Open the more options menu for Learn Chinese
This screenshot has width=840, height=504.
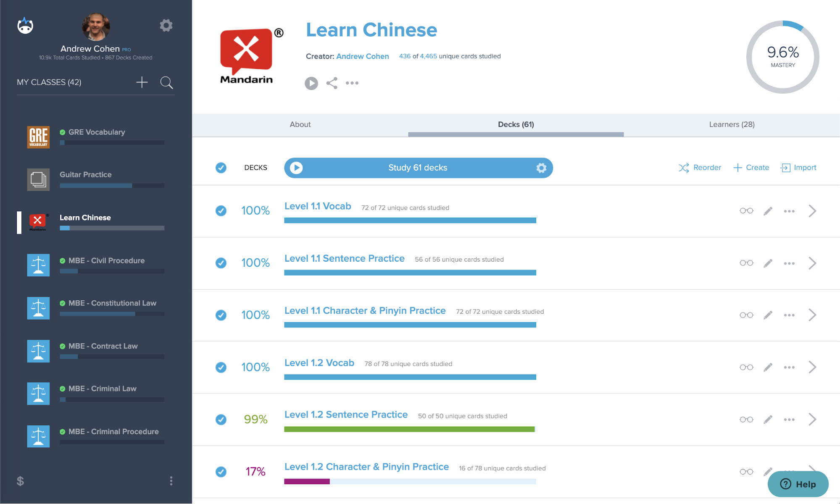tap(352, 82)
